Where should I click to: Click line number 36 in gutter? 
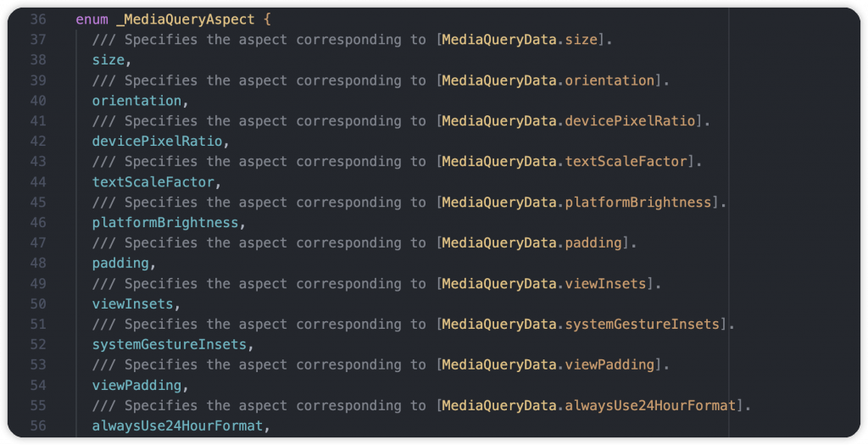tap(38, 19)
